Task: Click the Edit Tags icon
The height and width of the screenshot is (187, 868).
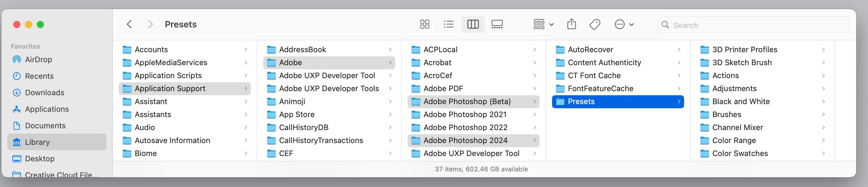Action: click(595, 24)
